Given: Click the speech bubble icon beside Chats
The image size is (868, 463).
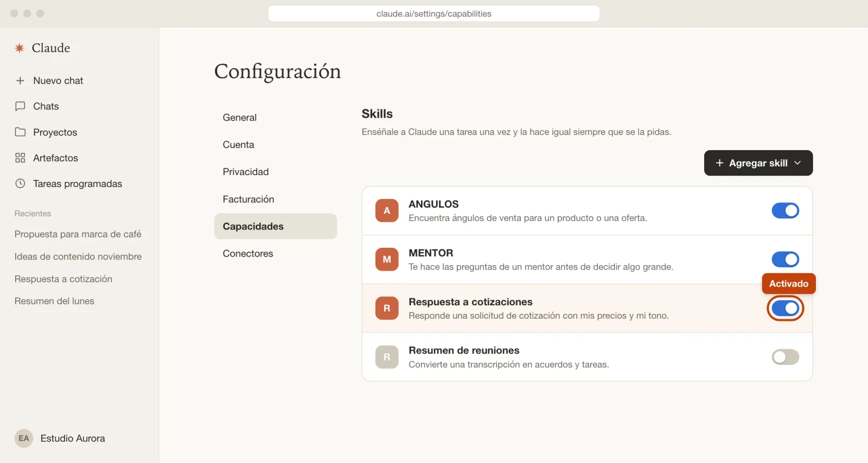Looking at the screenshot, I should 20,106.
